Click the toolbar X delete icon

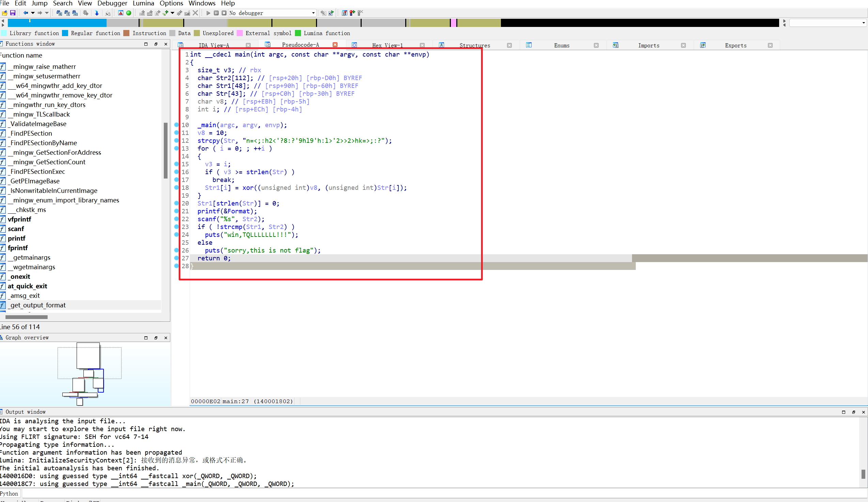pos(195,13)
